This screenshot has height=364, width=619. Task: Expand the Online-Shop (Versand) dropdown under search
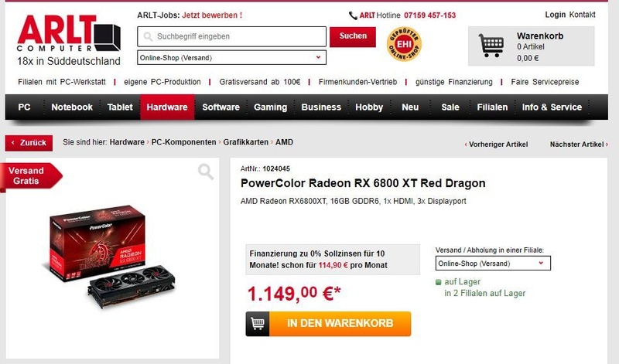(x=231, y=58)
